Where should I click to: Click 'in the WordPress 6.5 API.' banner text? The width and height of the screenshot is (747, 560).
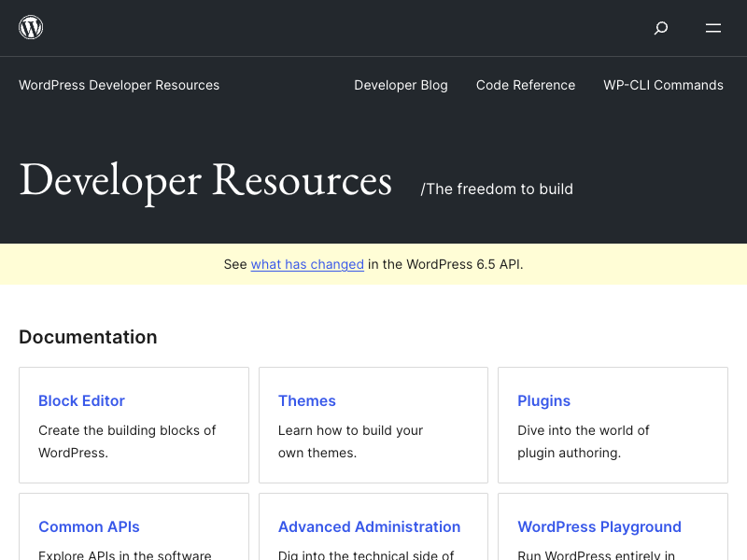[445, 264]
